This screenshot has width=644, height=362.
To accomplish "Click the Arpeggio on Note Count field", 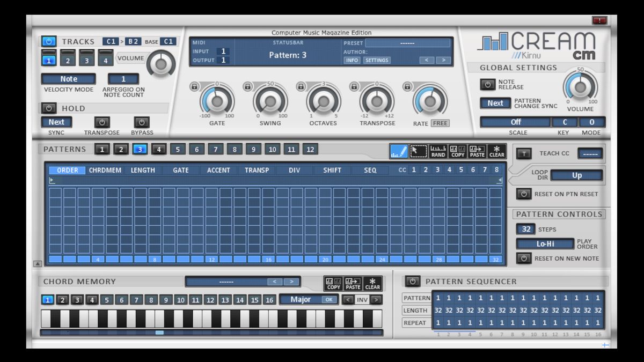I will [x=123, y=79].
